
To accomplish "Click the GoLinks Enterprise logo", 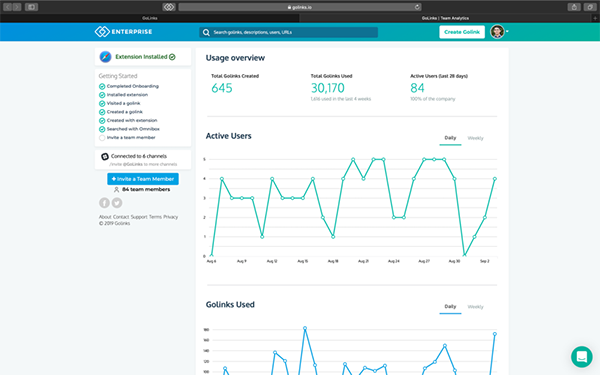I will pyautogui.click(x=123, y=32).
